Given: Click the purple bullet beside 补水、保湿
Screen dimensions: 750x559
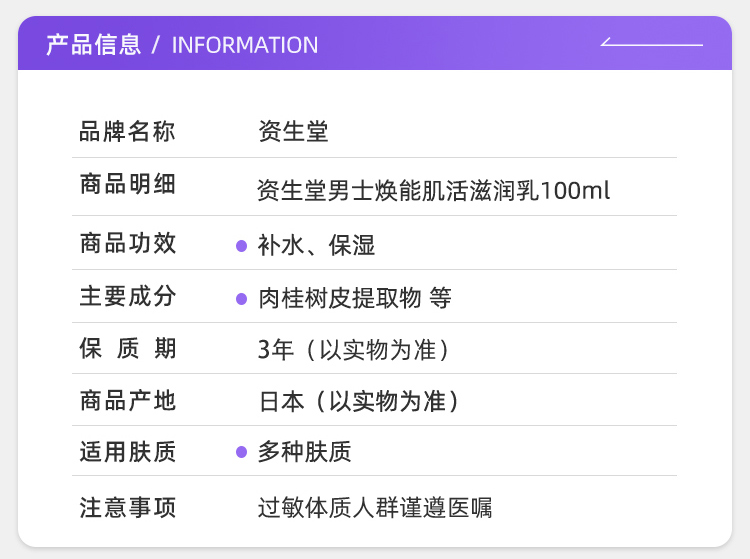Looking at the screenshot, I should click(x=241, y=245).
